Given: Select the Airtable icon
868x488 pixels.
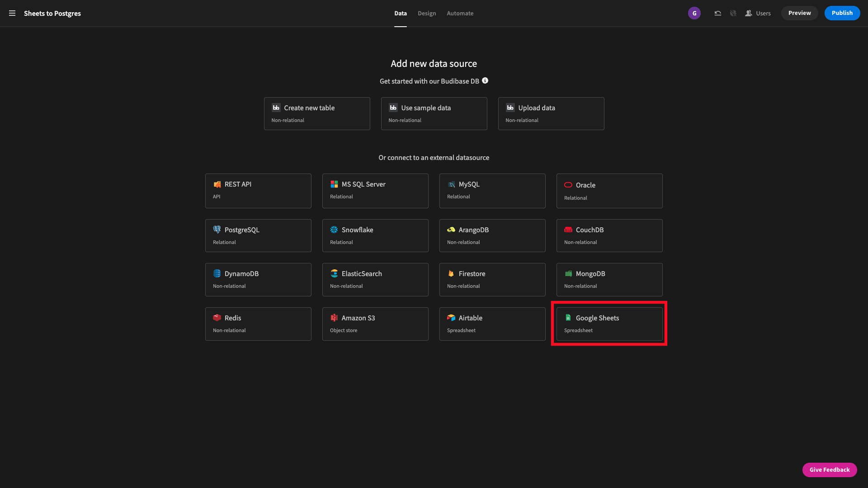Looking at the screenshot, I should coord(451,318).
